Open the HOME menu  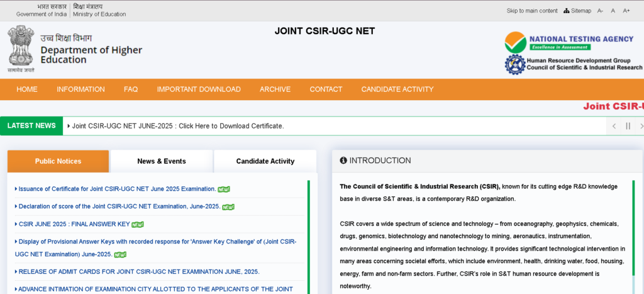point(26,89)
